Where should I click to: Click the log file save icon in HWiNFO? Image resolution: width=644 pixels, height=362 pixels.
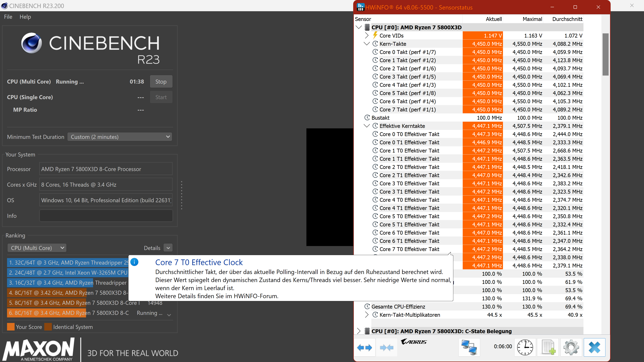pos(548,347)
